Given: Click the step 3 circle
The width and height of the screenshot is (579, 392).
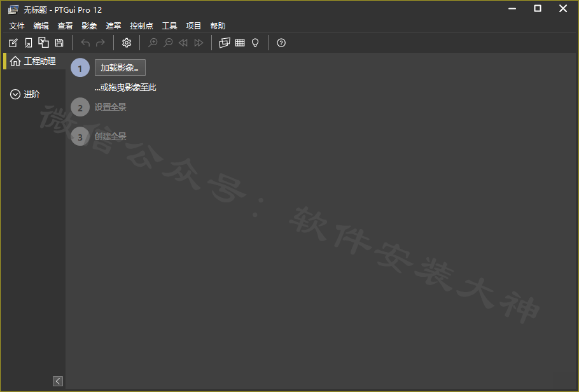Looking at the screenshot, I should click(80, 136).
